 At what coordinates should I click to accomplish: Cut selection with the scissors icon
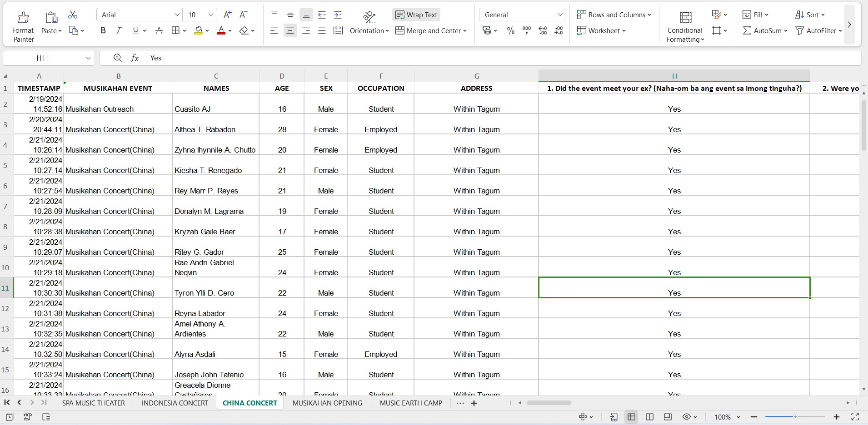coord(73,15)
